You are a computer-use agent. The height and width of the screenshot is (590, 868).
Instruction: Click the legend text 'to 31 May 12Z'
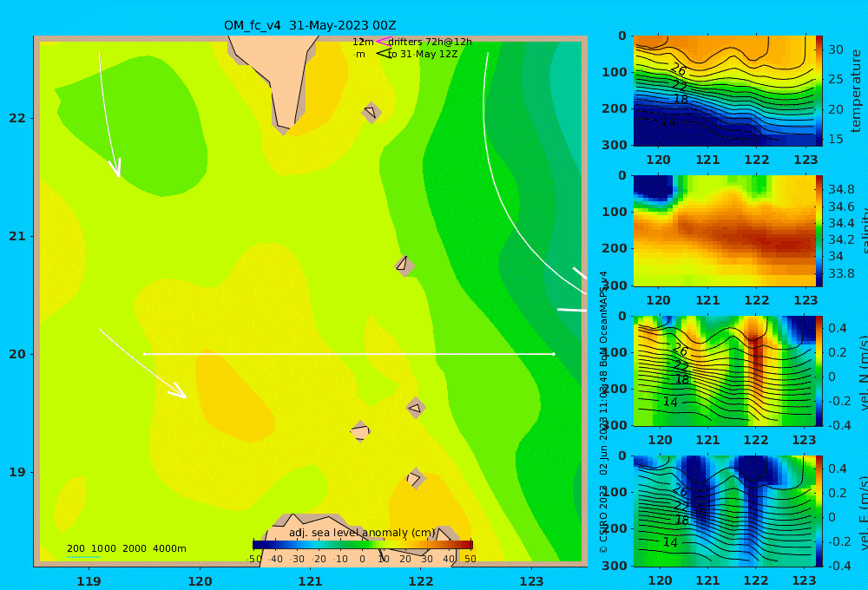click(423, 55)
